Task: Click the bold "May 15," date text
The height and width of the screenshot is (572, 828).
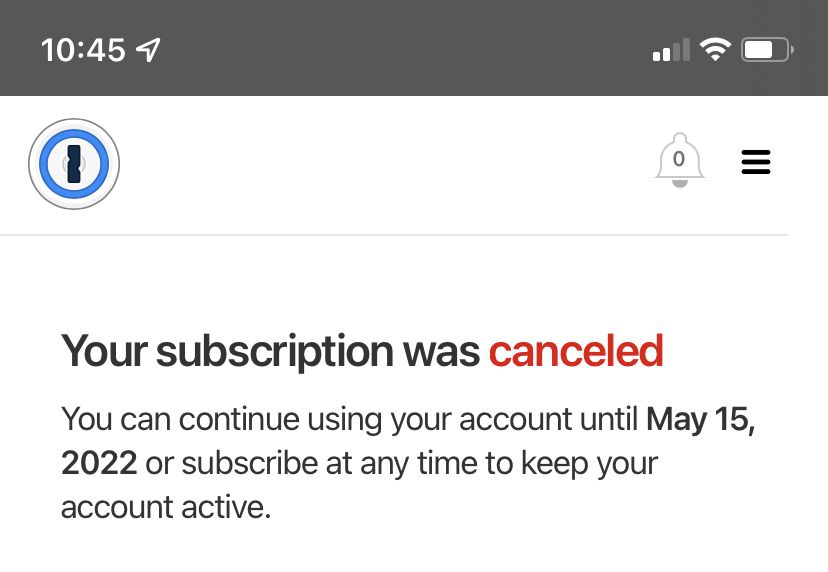Action: [x=700, y=419]
